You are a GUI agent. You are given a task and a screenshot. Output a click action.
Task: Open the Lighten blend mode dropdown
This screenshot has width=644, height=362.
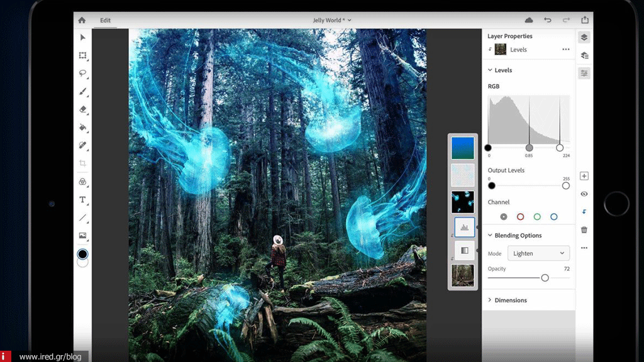coord(538,253)
